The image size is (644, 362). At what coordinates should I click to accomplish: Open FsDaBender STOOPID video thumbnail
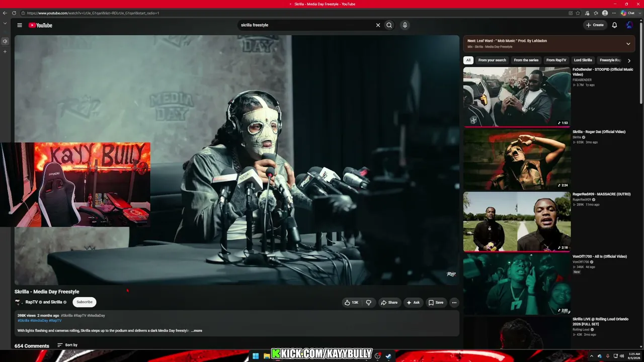pos(517,97)
